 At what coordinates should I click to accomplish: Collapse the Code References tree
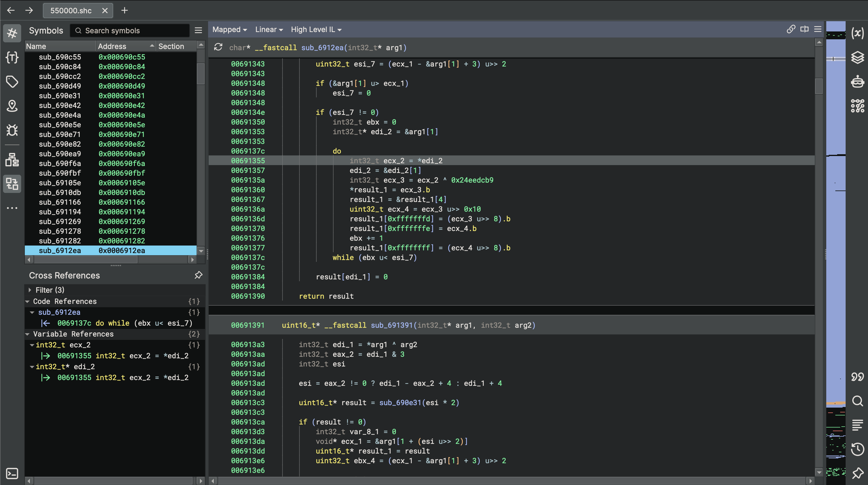[28, 301]
